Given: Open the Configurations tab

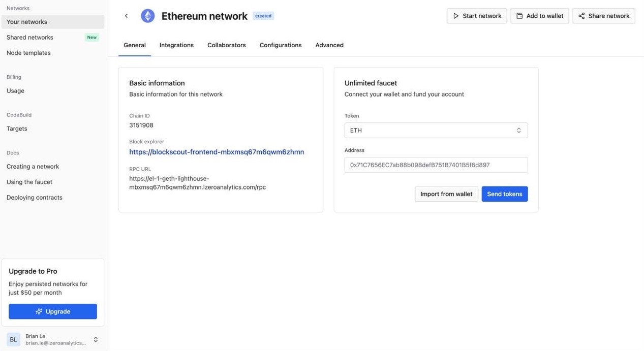Looking at the screenshot, I should [281, 45].
